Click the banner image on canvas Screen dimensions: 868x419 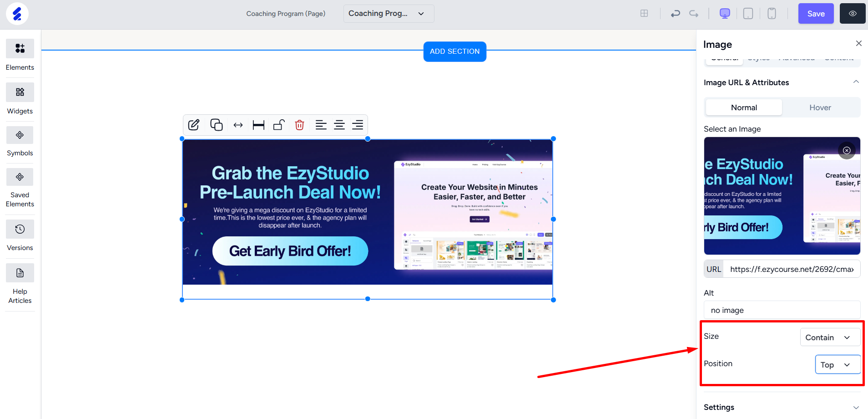click(x=368, y=212)
